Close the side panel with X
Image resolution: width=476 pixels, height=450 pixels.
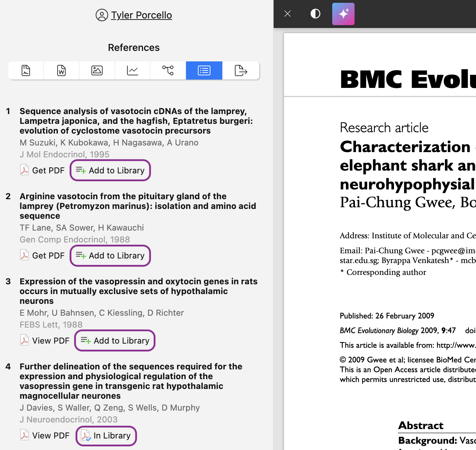pos(288,14)
